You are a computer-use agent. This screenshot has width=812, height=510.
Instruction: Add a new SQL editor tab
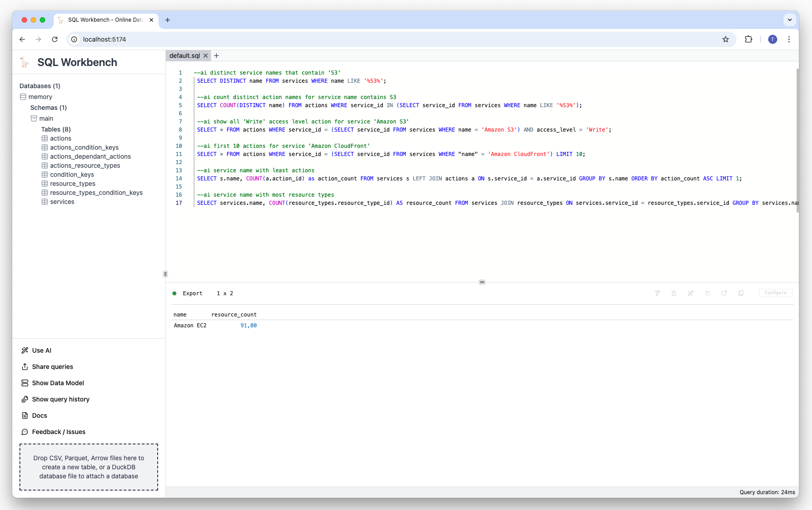click(216, 56)
